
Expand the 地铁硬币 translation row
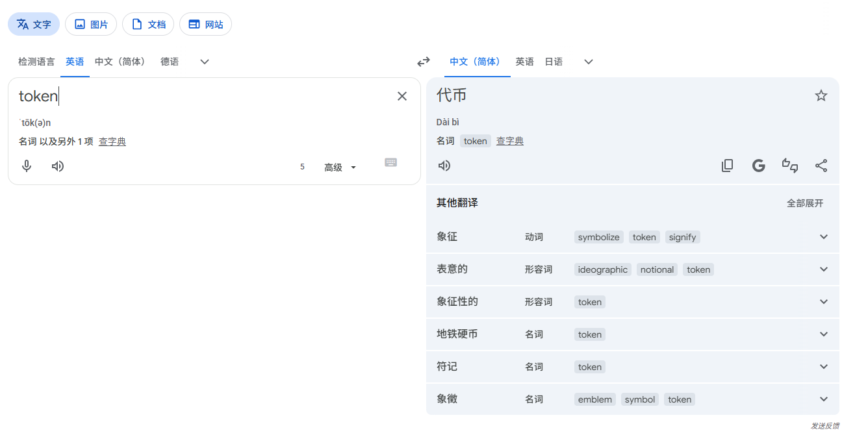point(824,334)
